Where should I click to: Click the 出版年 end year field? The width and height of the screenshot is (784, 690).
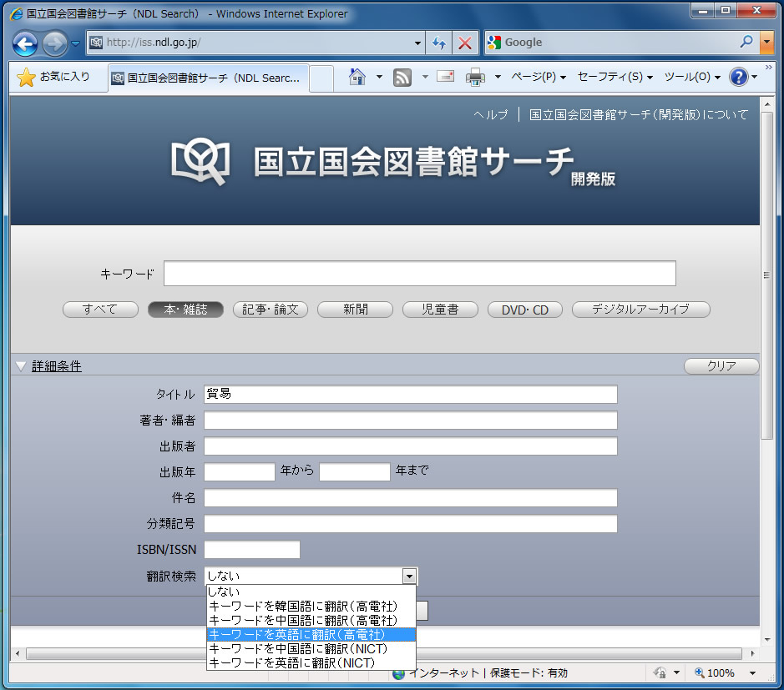click(355, 471)
